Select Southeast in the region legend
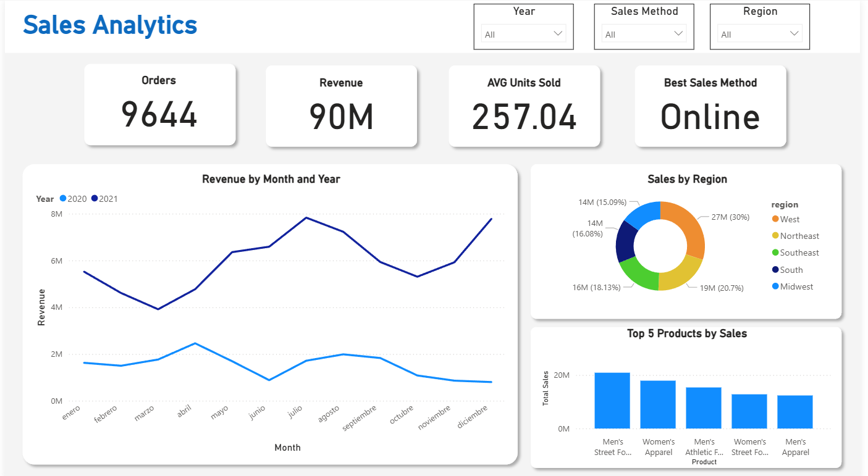This screenshot has width=868, height=476. coord(799,253)
